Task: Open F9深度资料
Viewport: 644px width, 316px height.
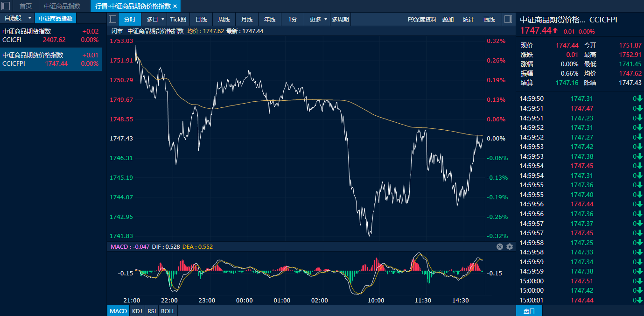Action: click(x=422, y=19)
